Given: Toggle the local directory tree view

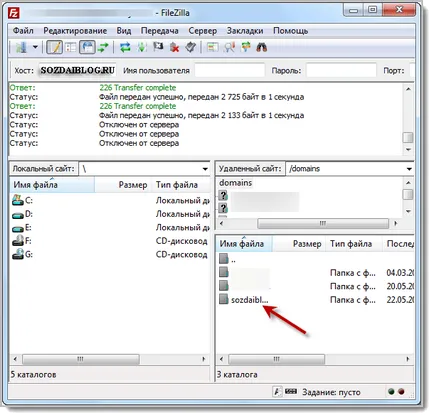Looking at the screenshot, I should 71,48.
